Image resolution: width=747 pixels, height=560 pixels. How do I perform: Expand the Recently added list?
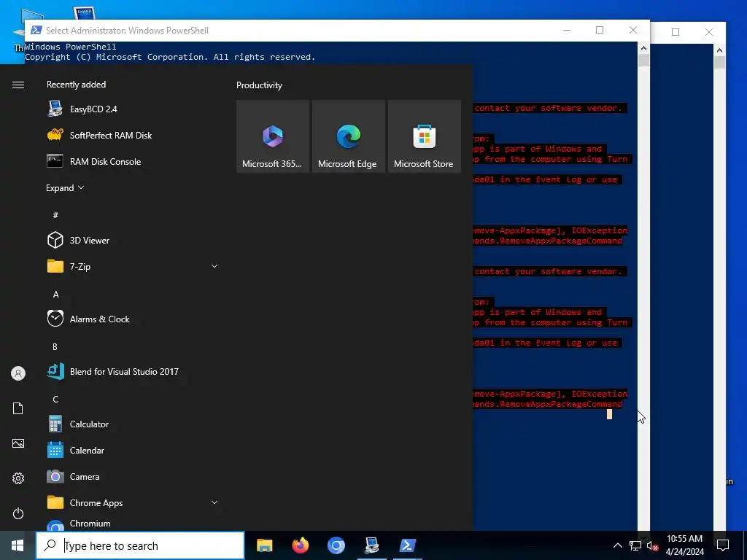click(65, 187)
